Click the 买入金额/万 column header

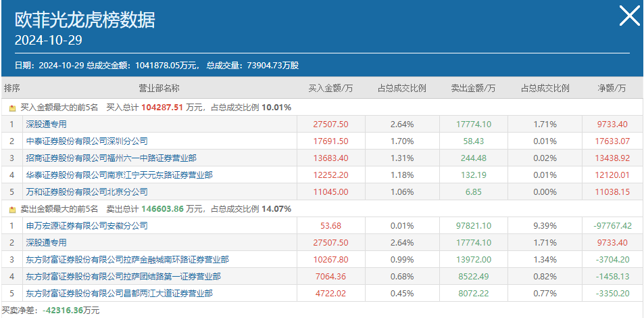coord(330,88)
